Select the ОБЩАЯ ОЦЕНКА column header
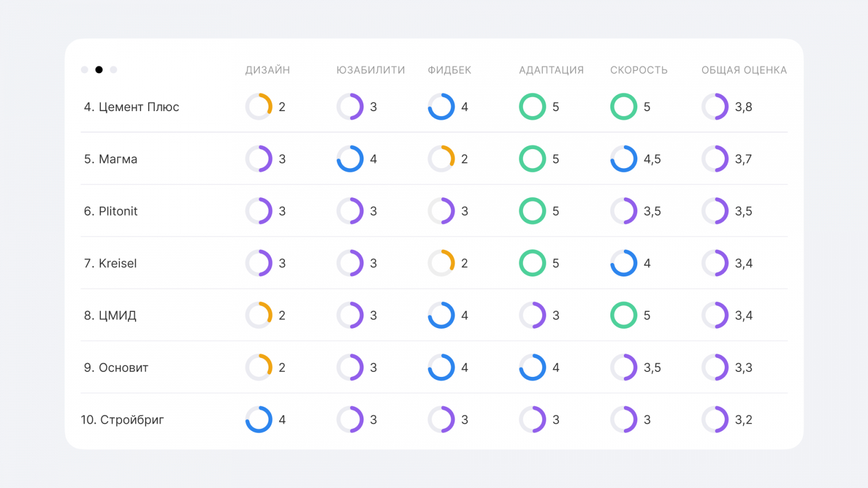868x488 pixels. 744,70
